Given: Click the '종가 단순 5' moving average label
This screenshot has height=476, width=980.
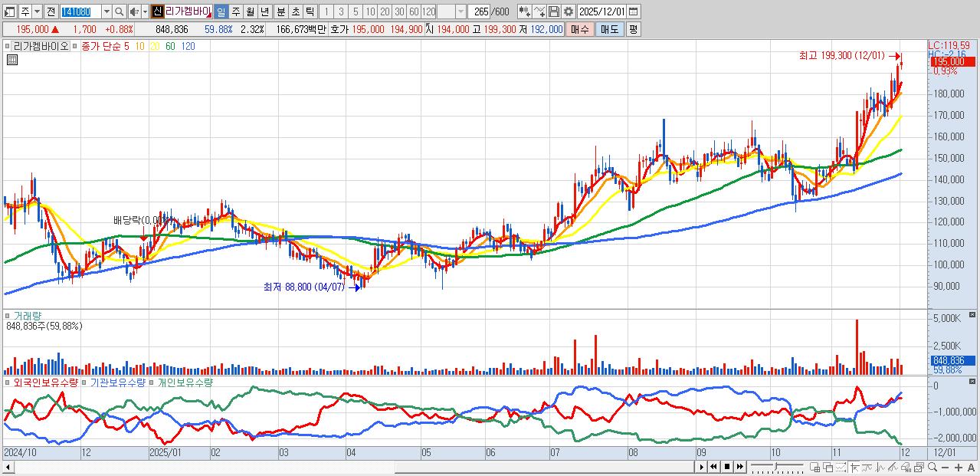Looking at the screenshot, I should (105, 46).
